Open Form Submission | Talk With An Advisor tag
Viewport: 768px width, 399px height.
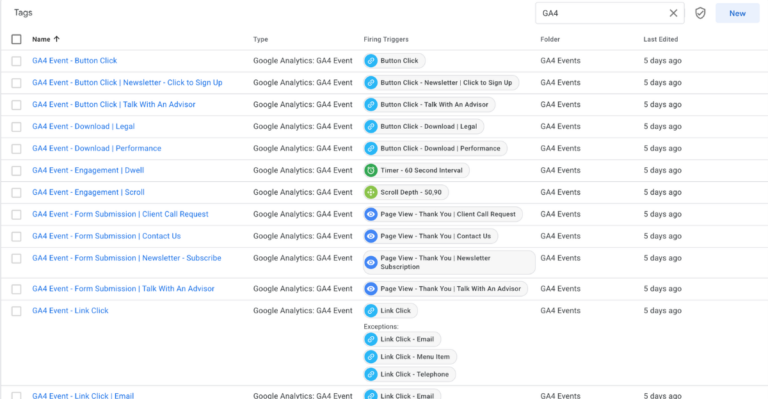[123, 289]
